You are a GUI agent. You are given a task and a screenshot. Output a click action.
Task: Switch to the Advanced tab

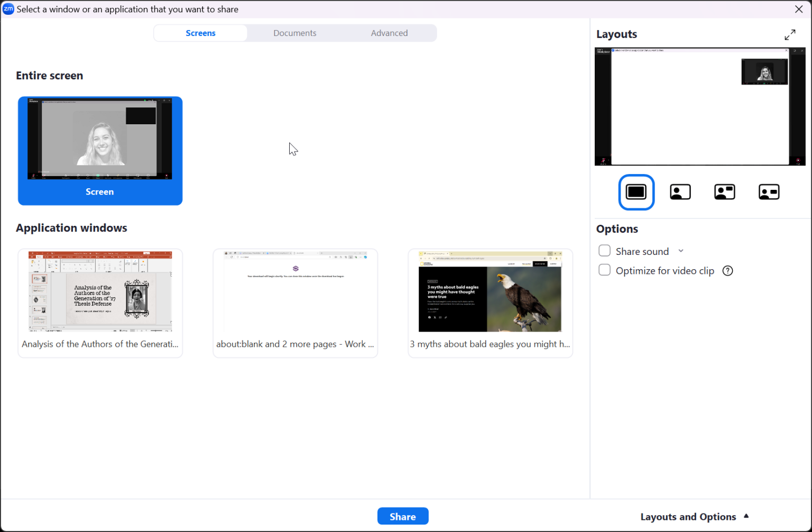click(389, 33)
